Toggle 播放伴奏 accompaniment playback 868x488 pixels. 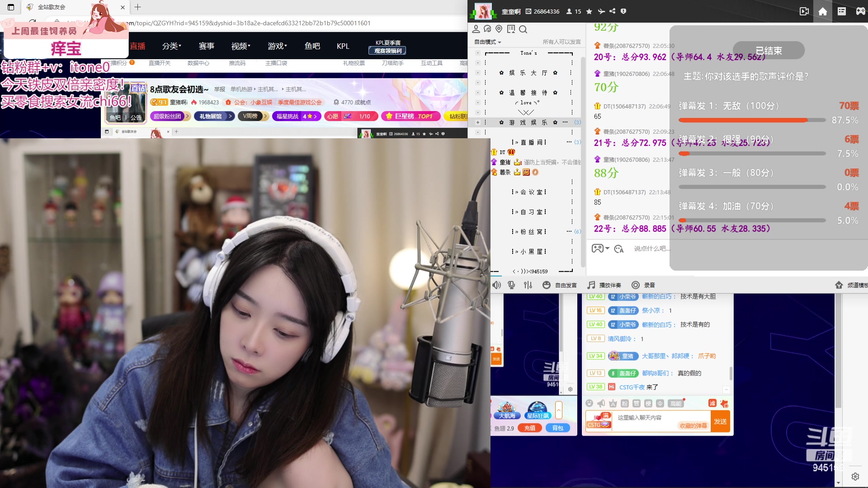coord(604,285)
